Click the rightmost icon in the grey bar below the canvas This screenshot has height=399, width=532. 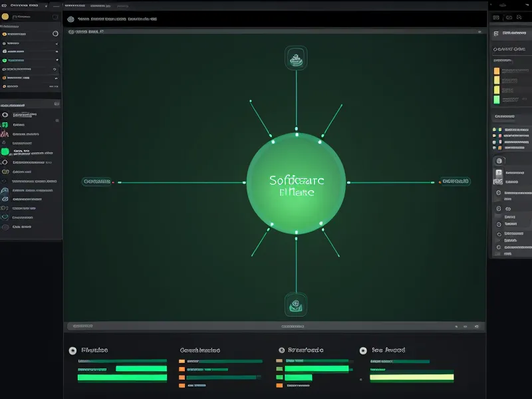(476, 327)
